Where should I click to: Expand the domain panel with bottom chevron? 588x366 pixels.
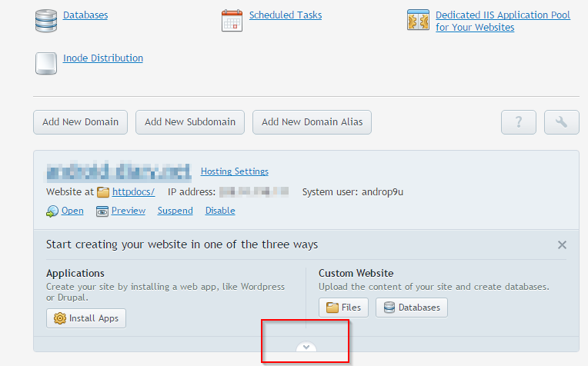[x=306, y=348]
